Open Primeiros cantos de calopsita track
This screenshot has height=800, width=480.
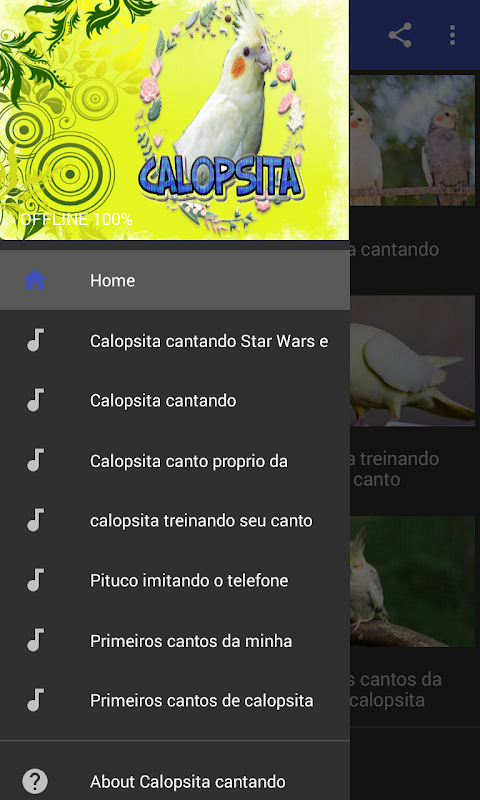pyautogui.click(x=174, y=700)
